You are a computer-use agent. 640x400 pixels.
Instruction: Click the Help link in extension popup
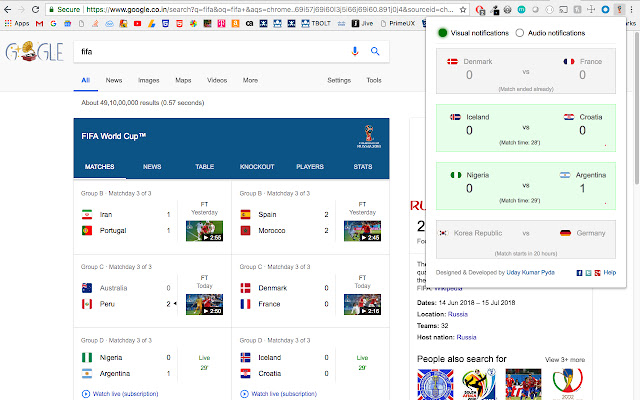(610, 273)
